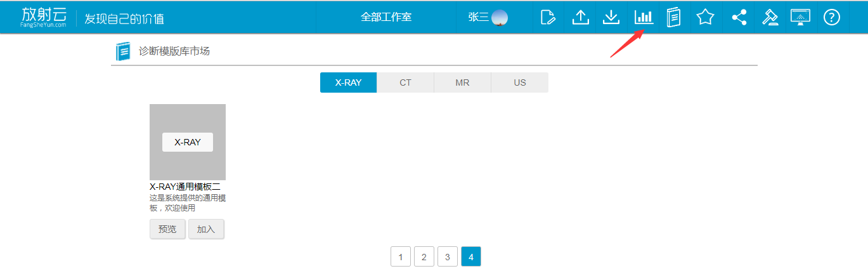Click the 加入 add button
This screenshot has width=868, height=271.
click(206, 229)
